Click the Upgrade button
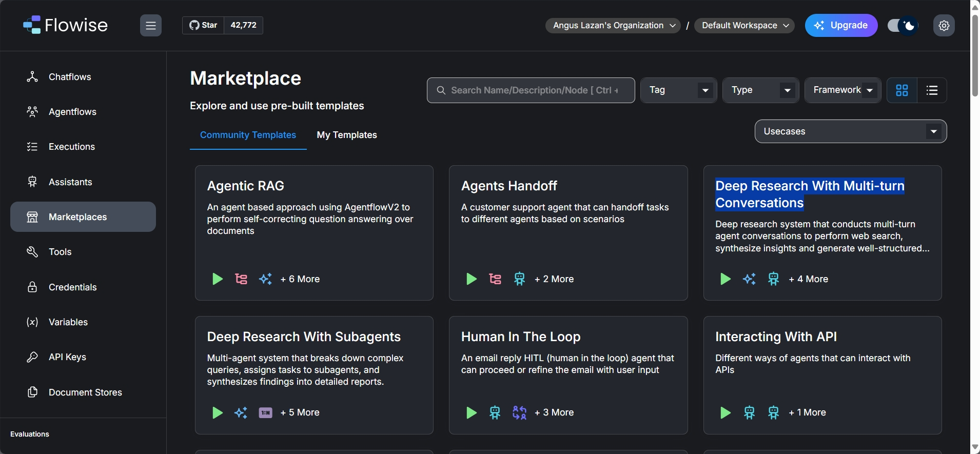The image size is (980, 454). point(841,25)
